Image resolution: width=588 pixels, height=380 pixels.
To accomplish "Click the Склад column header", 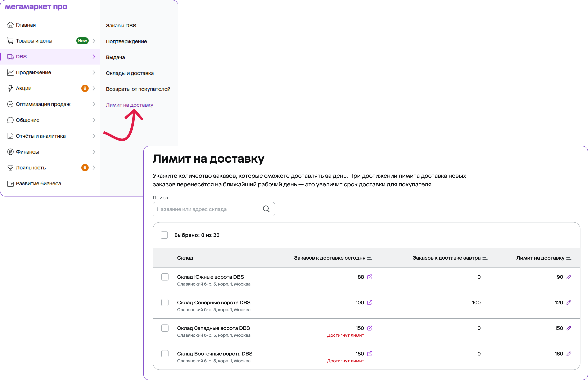I will pyautogui.click(x=185, y=258).
